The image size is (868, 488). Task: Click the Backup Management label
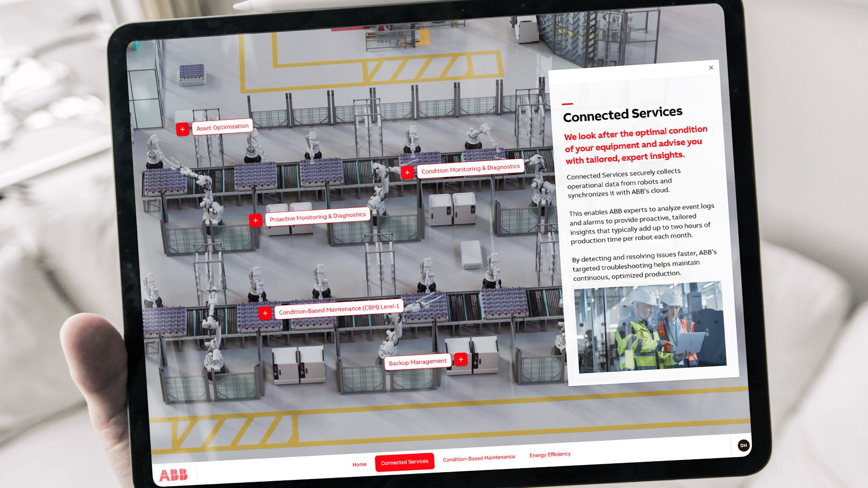pyautogui.click(x=417, y=362)
